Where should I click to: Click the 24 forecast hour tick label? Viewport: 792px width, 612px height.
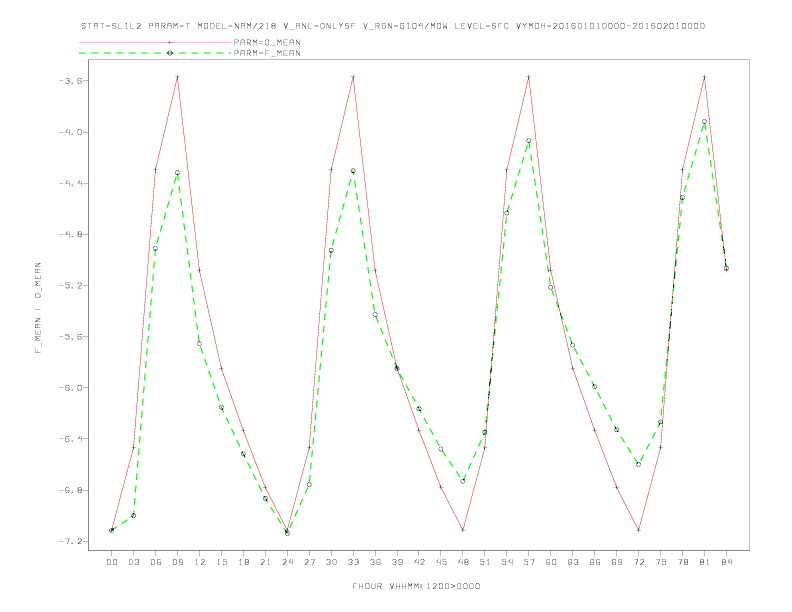point(287,562)
